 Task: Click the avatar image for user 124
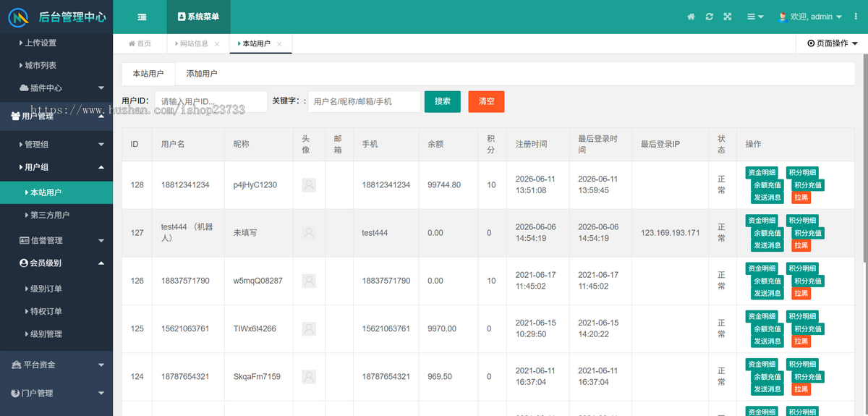tap(309, 376)
